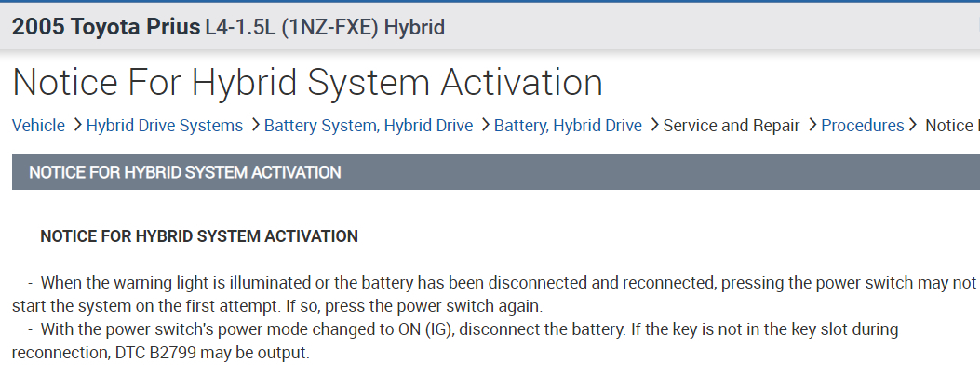Navigate to Battery, Hybrid Drive breadcrumb
The width and height of the screenshot is (980, 376).
pyautogui.click(x=568, y=126)
